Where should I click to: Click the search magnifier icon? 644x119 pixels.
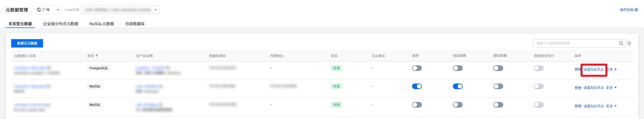(x=621, y=43)
